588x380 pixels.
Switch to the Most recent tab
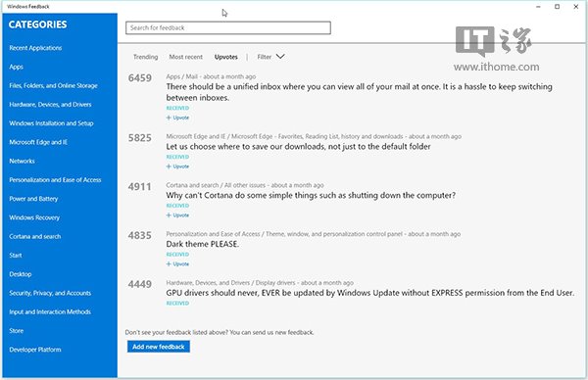(x=185, y=57)
